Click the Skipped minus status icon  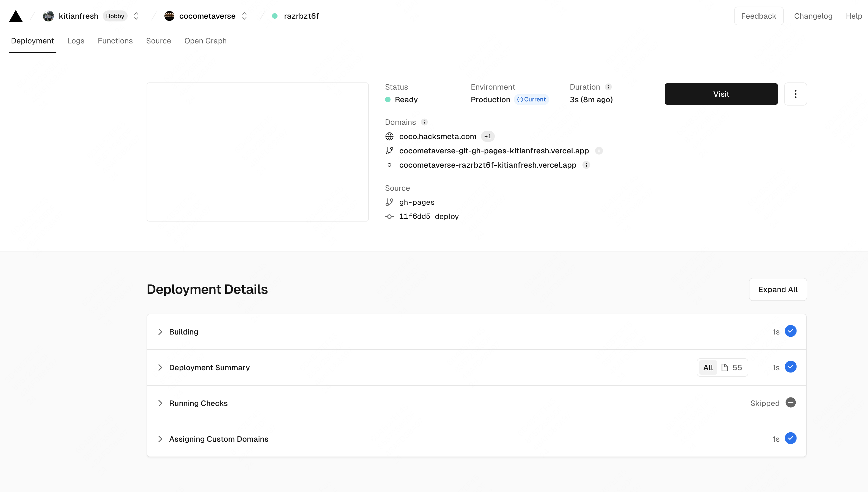(x=790, y=402)
